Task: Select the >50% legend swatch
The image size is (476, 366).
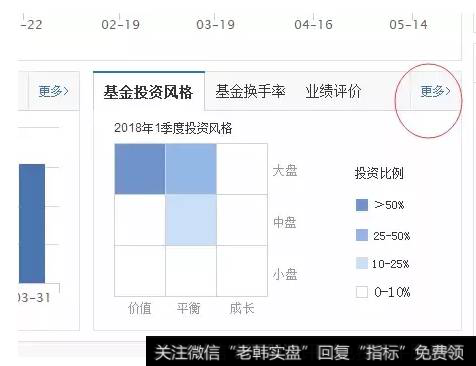Action: pyautogui.click(x=362, y=205)
